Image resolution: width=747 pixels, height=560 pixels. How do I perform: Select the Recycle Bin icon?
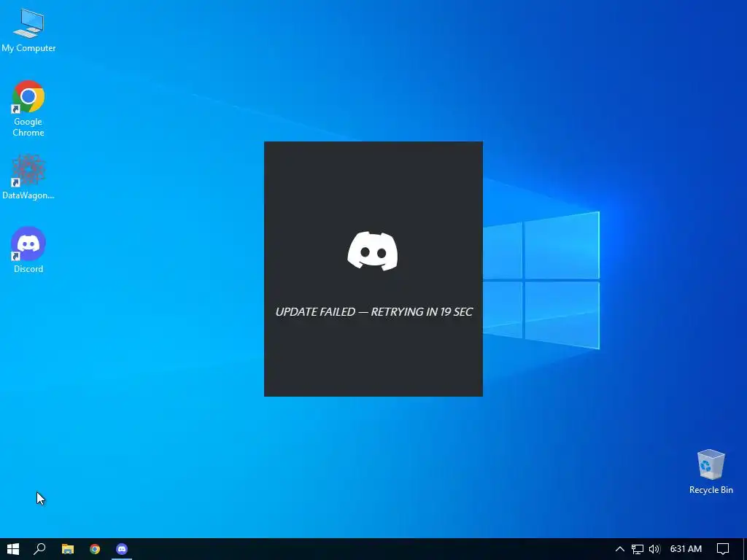(x=711, y=472)
